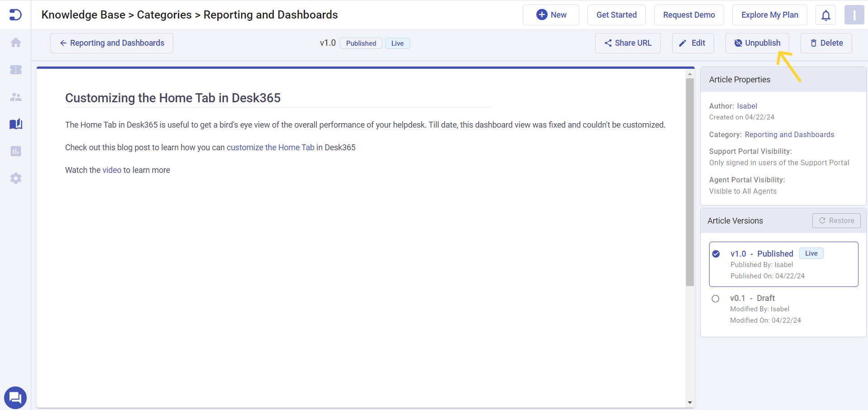The image size is (868, 410).
Task: Open the 'customize the Home Tab' link
Action: (x=271, y=148)
